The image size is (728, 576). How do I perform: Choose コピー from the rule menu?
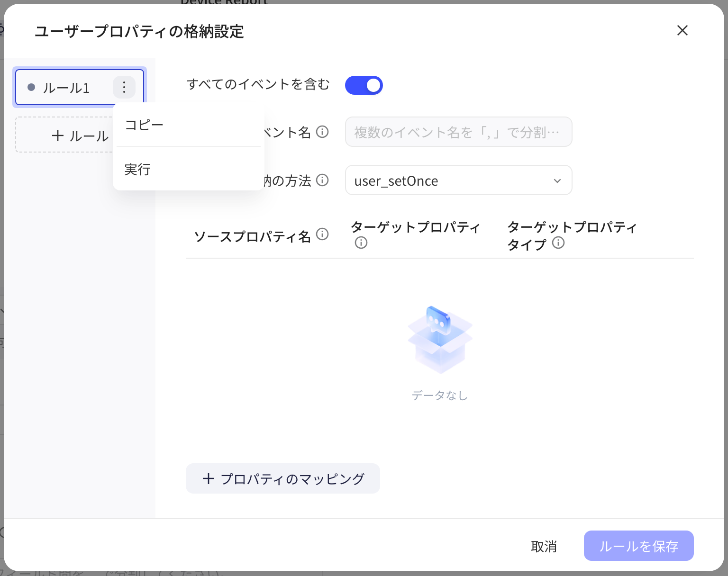click(189, 125)
